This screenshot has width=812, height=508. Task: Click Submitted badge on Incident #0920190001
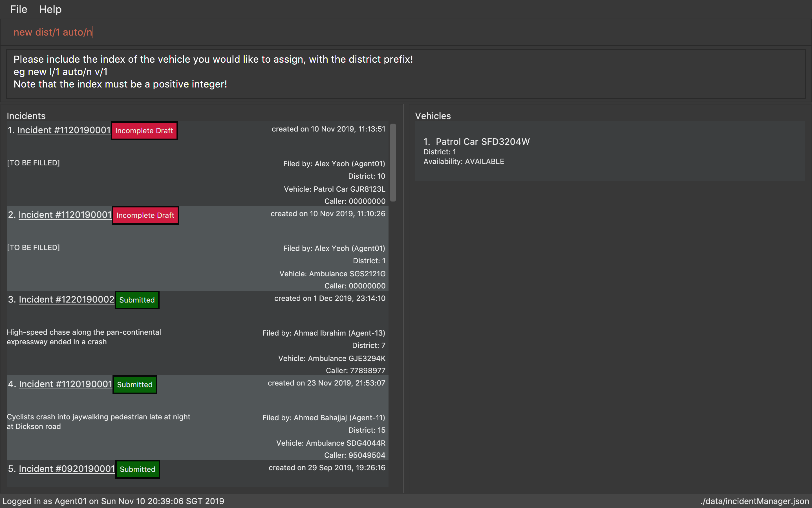tap(138, 469)
